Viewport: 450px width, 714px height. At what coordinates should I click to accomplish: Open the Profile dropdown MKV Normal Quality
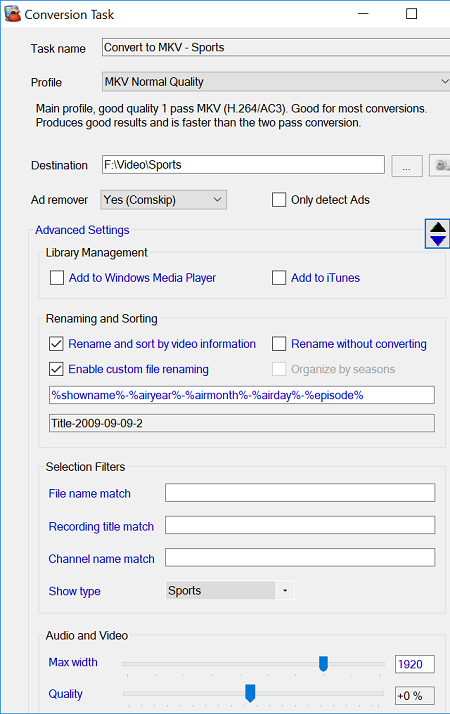[x=276, y=82]
